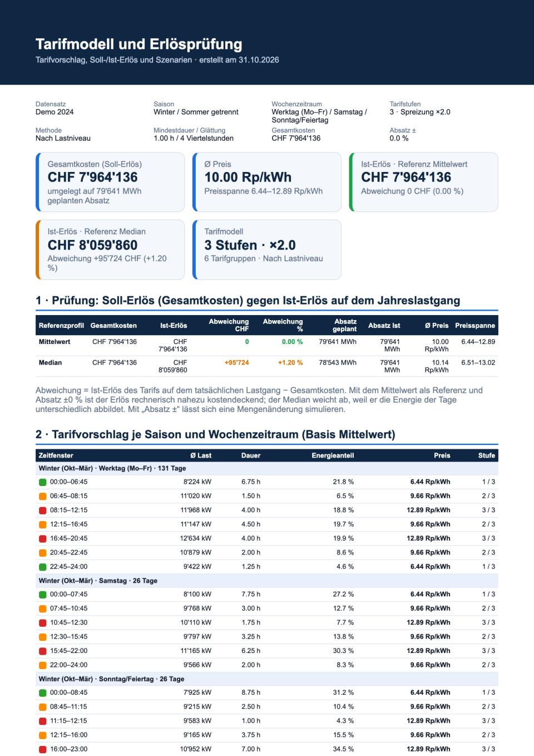The image size is (534, 756).
Task: Click the red marker beside 08:15–12:15
Action: pyautogui.click(x=43, y=510)
